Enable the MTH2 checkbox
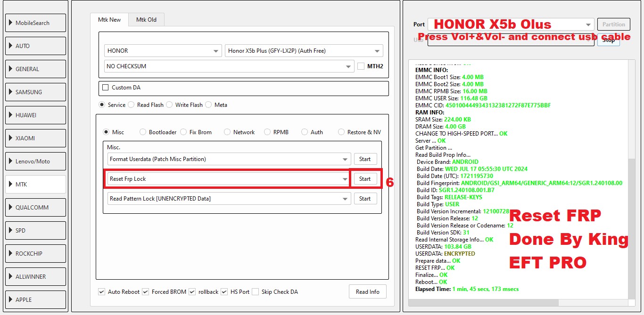644x315 pixels. click(361, 66)
